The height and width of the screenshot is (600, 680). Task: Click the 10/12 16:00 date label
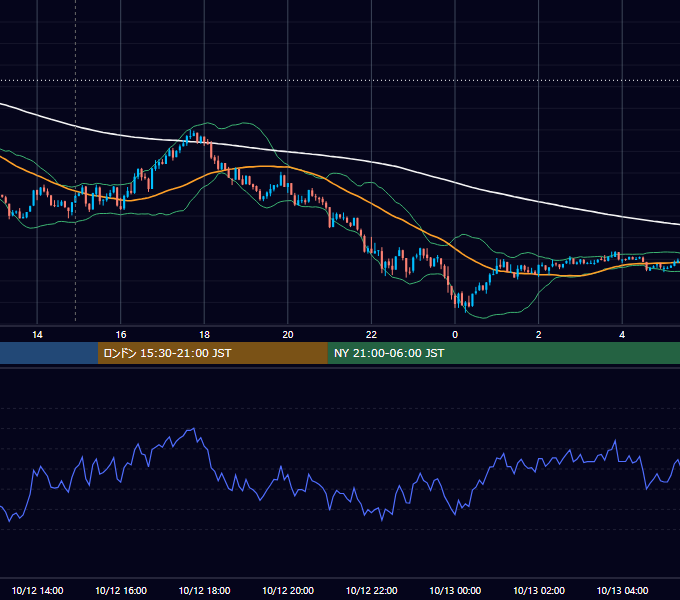click(121, 590)
